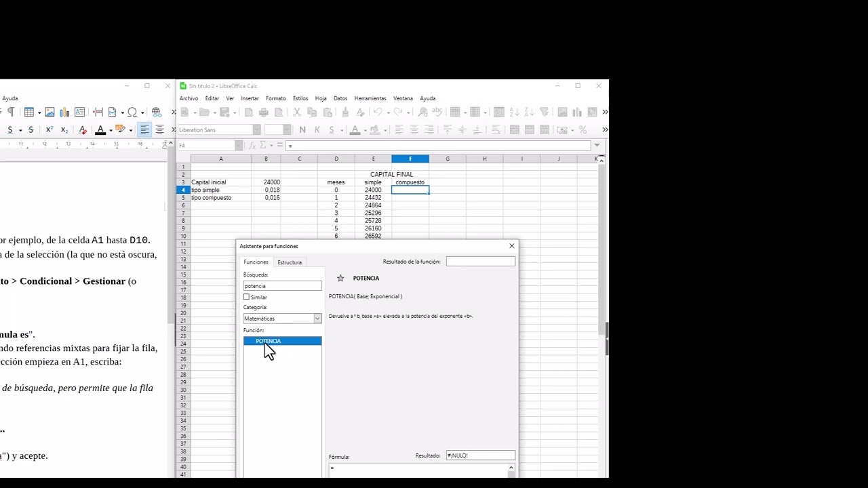The image size is (868, 488).
Task: Open the table dropdown arrow in Writer toolbar
Action: [x=39, y=113]
